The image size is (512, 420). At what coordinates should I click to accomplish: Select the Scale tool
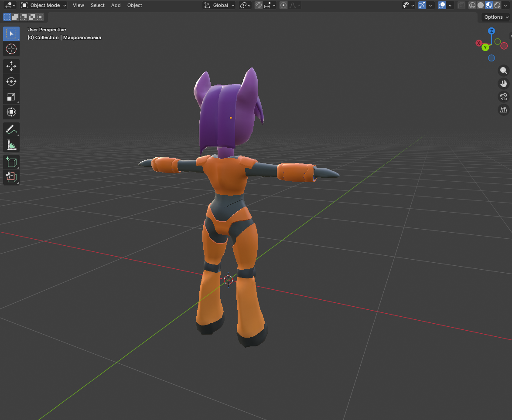pyautogui.click(x=11, y=97)
